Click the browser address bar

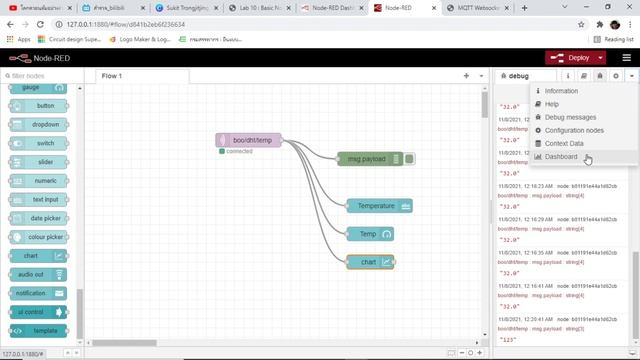coord(318,24)
